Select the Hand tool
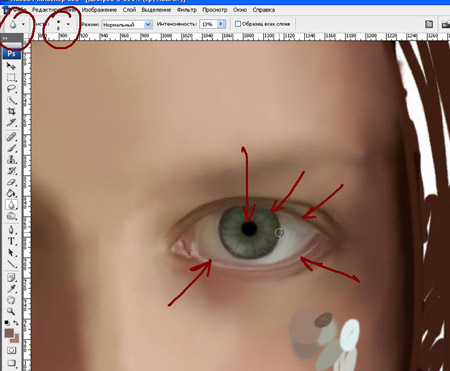The image size is (450, 371). (11, 300)
